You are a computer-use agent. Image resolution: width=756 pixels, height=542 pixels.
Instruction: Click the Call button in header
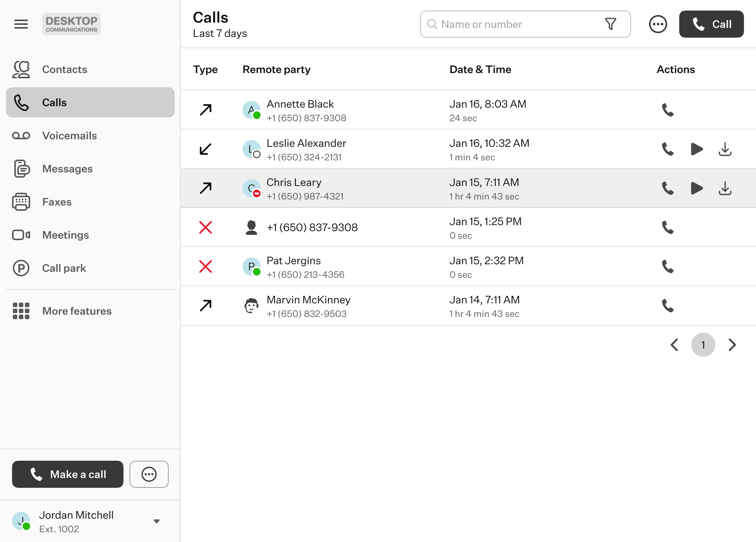click(x=711, y=24)
